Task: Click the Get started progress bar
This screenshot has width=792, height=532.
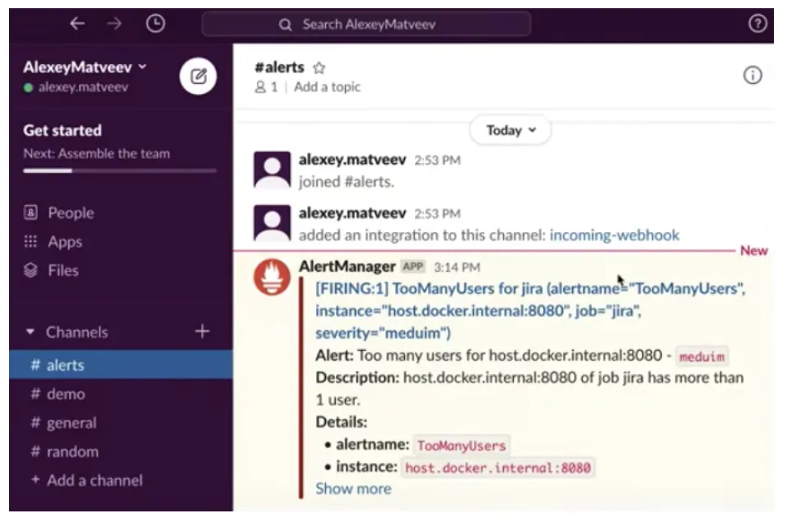Action: [x=119, y=170]
